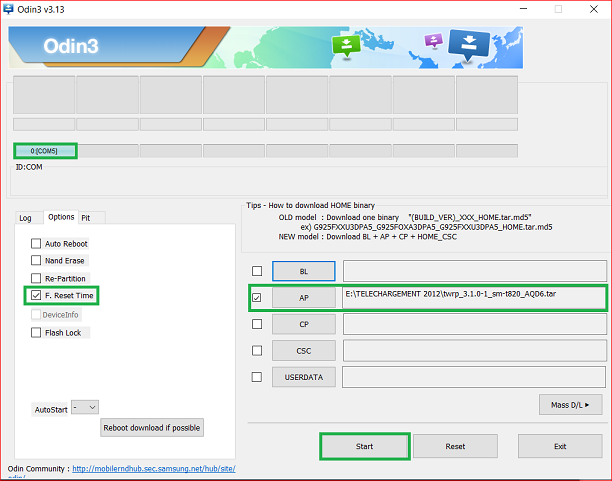The width and height of the screenshot is (612, 481).
Task: Toggle the Auto Reboot checkbox
Action: 36,244
